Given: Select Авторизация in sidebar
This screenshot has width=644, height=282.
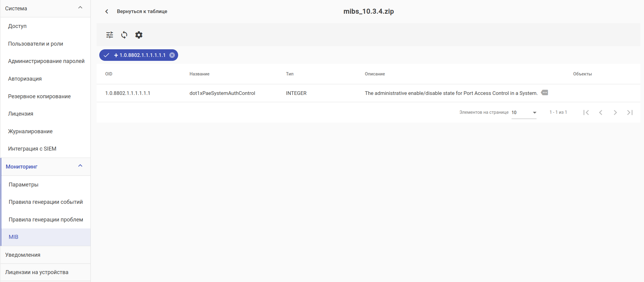Looking at the screenshot, I should (x=46, y=79).
